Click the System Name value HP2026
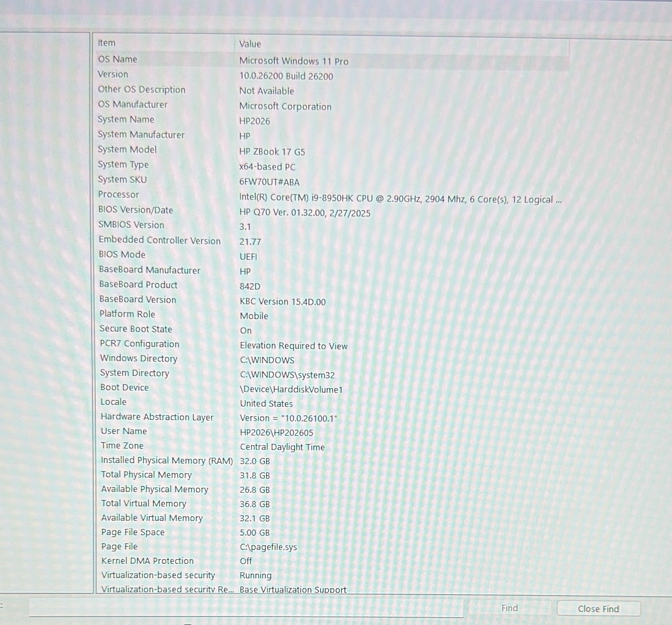672x625 pixels. (x=255, y=121)
